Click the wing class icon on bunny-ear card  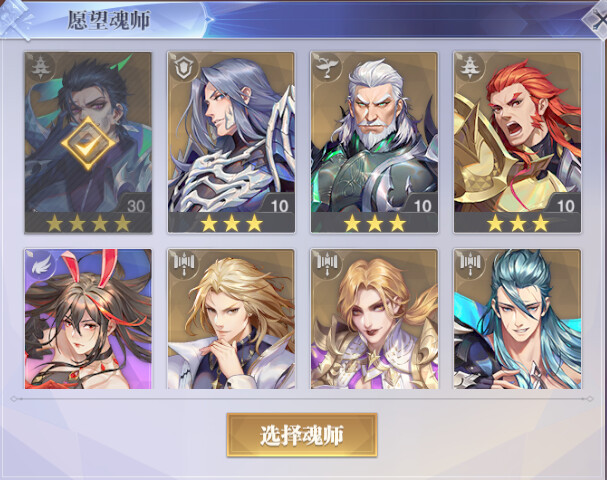coord(40,264)
